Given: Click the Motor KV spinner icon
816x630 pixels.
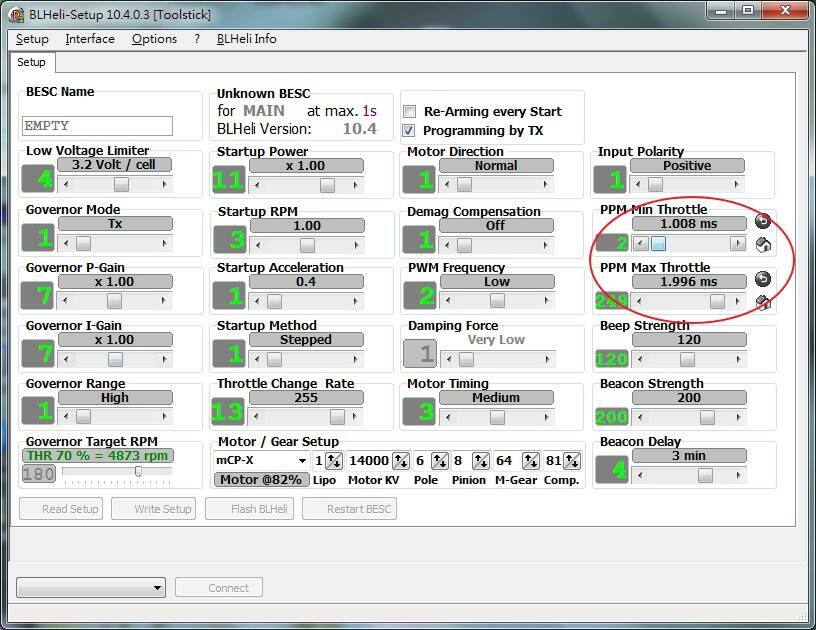Looking at the screenshot, I should tap(400, 461).
